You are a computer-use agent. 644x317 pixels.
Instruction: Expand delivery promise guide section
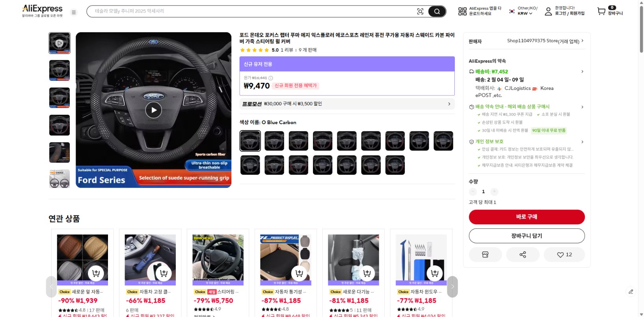point(527,107)
